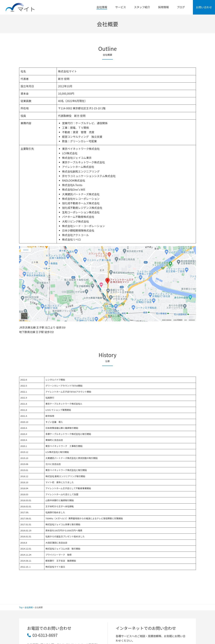Select the ユタカ商事不動産 marker on map
The height and width of the screenshot is (644, 215).
click(x=104, y=297)
